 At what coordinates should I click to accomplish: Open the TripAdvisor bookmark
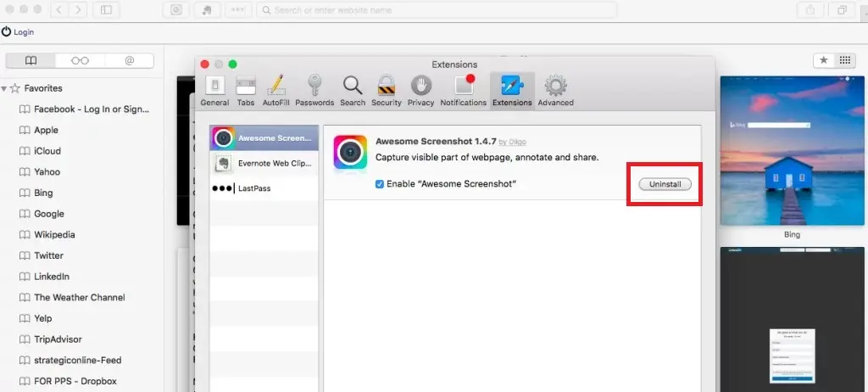tap(50, 339)
